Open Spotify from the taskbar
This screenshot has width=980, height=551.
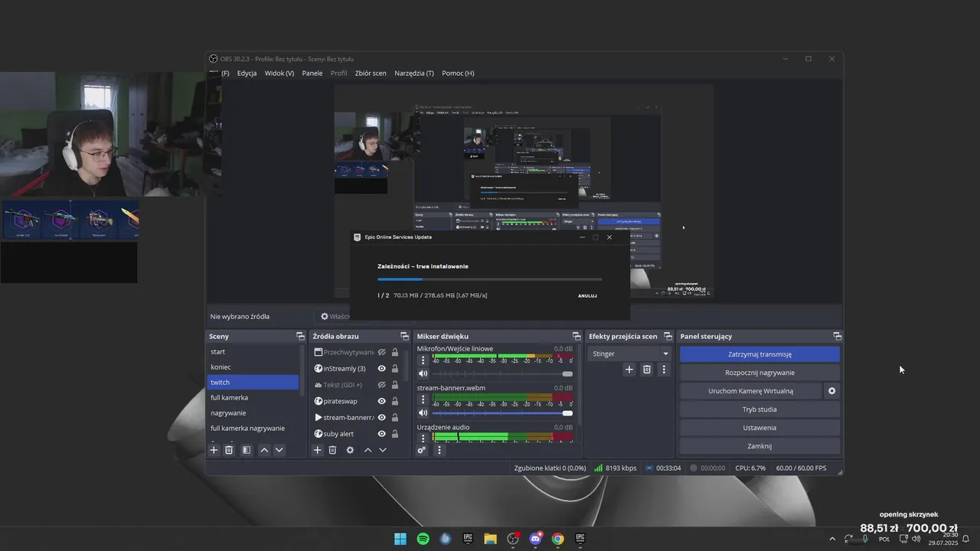coord(423,539)
